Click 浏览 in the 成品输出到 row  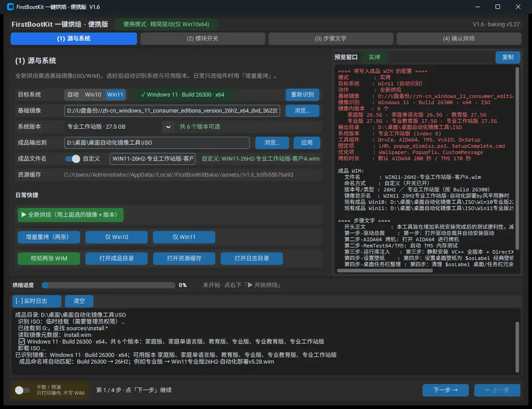272,143
